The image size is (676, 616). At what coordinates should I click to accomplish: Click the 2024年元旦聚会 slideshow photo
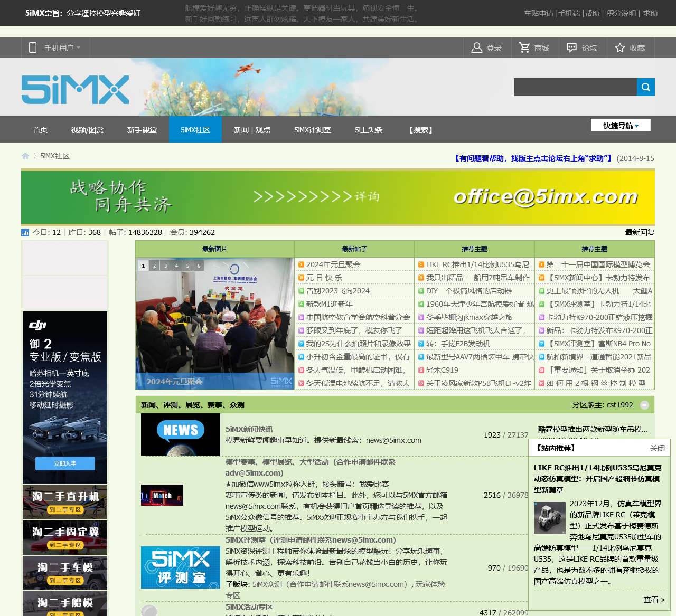pyautogui.click(x=215, y=324)
